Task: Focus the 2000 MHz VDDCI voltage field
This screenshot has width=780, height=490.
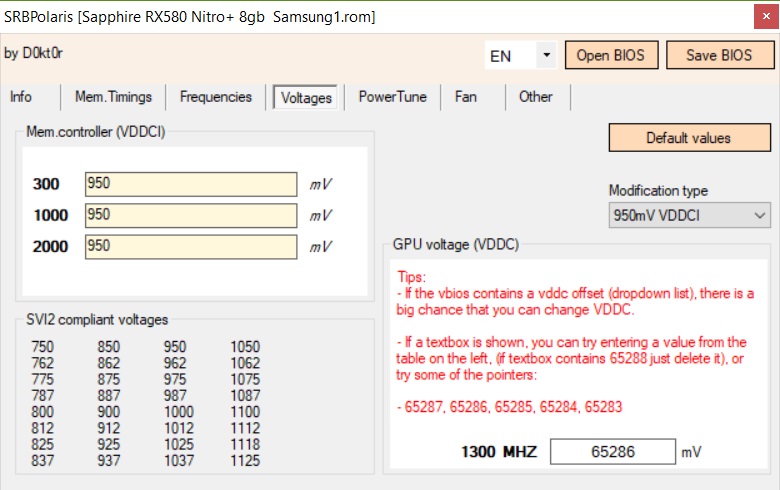Action: (x=191, y=247)
